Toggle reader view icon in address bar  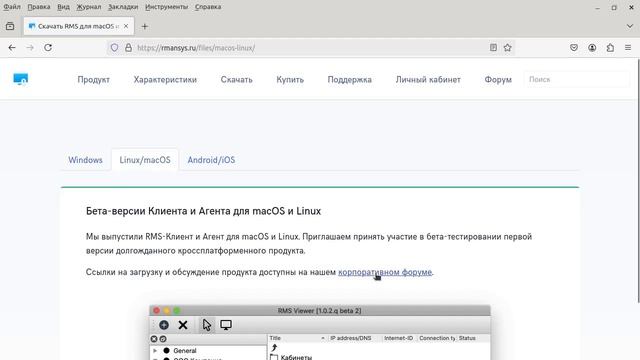pyautogui.click(x=493, y=48)
